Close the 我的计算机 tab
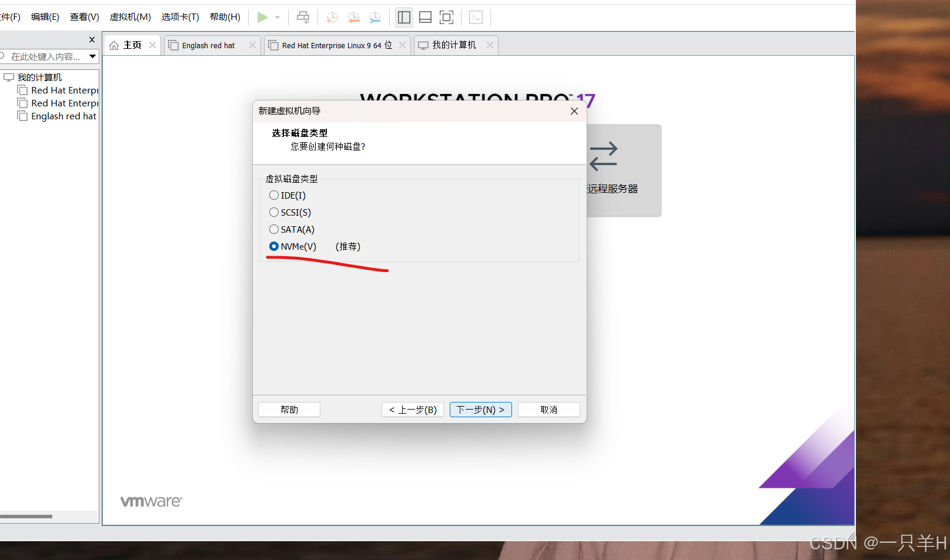The height and width of the screenshot is (560, 950). [x=490, y=45]
